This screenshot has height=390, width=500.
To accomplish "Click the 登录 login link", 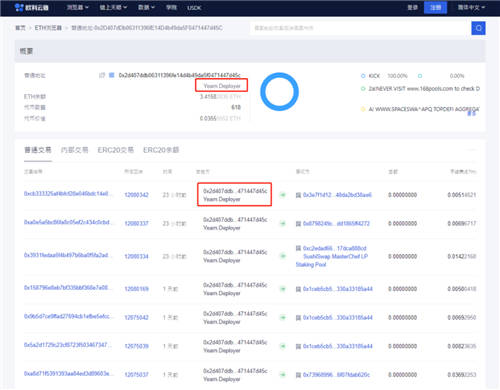I will [x=412, y=7].
